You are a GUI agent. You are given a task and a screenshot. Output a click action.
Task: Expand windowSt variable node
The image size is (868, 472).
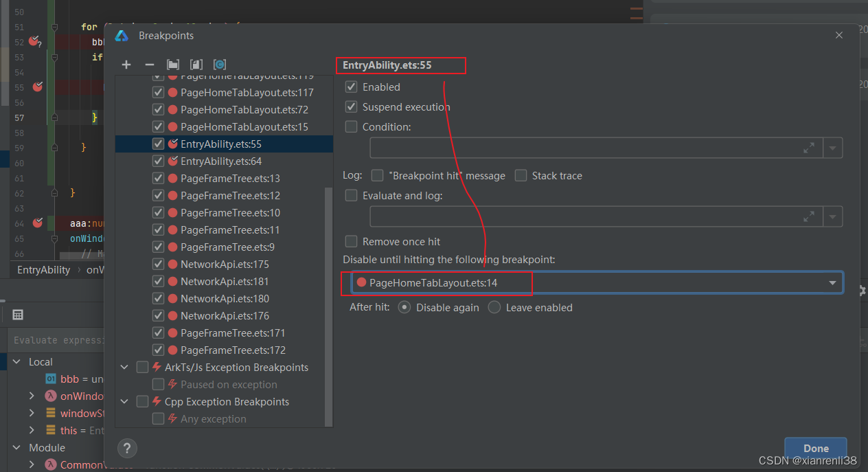(32, 414)
